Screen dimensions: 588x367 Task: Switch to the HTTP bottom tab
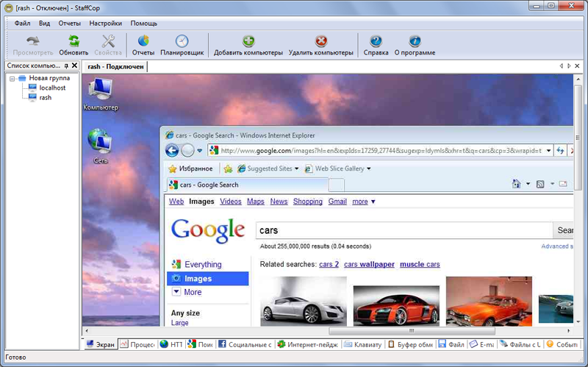[x=171, y=344]
